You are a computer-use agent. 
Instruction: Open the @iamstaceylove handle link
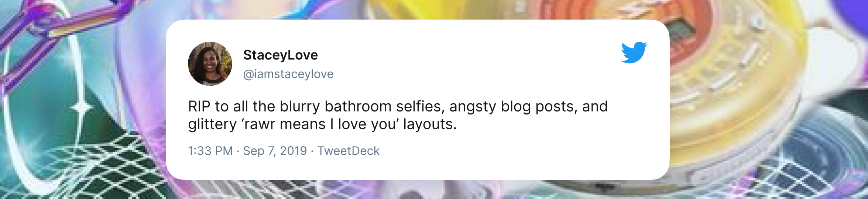[x=288, y=74]
